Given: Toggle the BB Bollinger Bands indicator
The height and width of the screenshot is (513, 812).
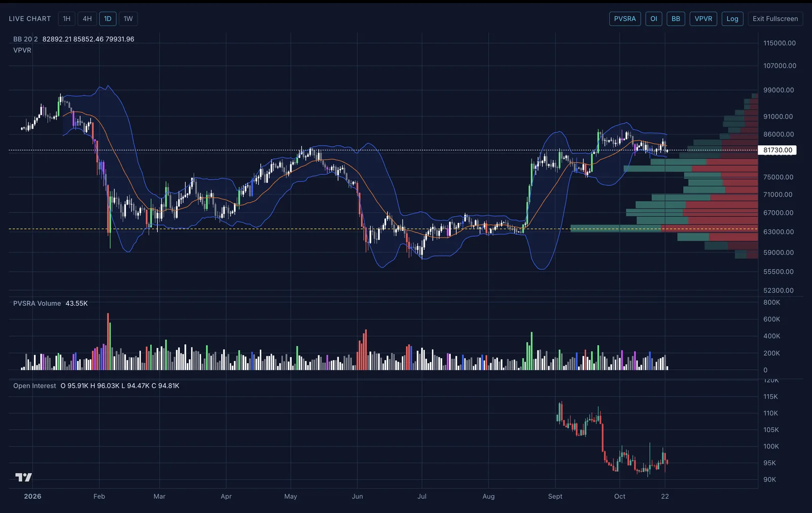Looking at the screenshot, I should point(676,19).
